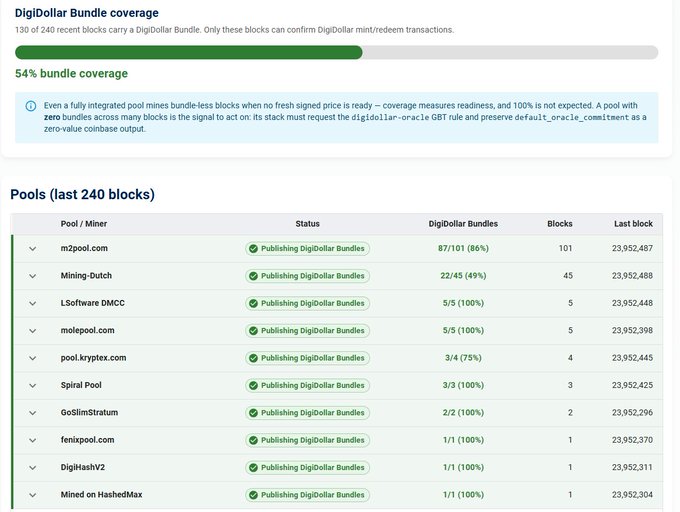Click the Spiral Pool name
This screenshot has height=512, width=680.
pyautogui.click(x=81, y=385)
